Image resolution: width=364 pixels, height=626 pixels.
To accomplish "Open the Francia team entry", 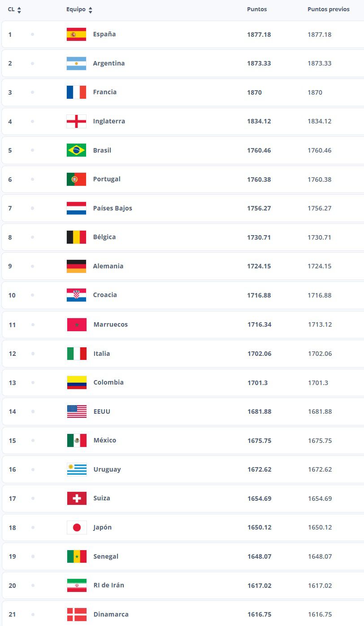I will click(105, 92).
